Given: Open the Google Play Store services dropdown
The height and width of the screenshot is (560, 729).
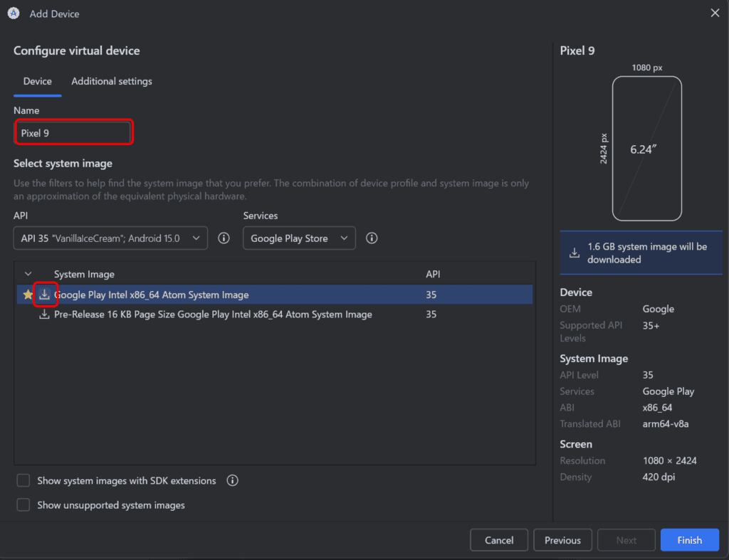Looking at the screenshot, I should pyautogui.click(x=299, y=238).
